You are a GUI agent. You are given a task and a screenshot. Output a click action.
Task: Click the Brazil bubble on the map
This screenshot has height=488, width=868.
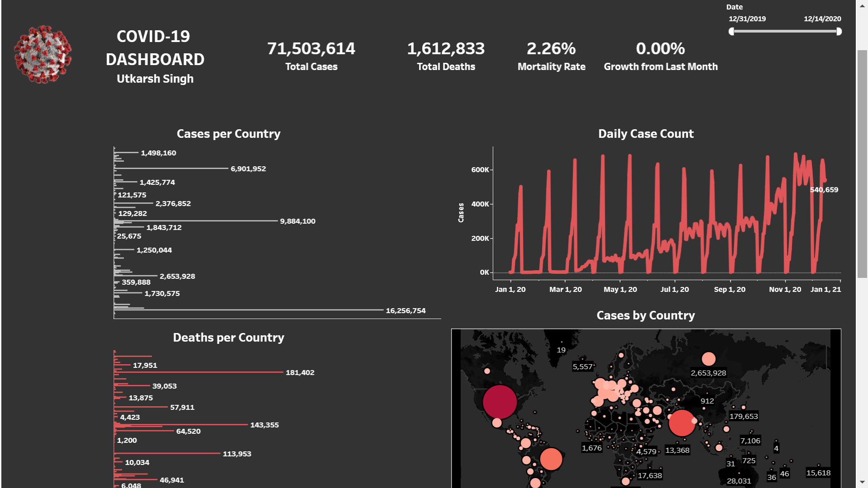click(x=551, y=459)
